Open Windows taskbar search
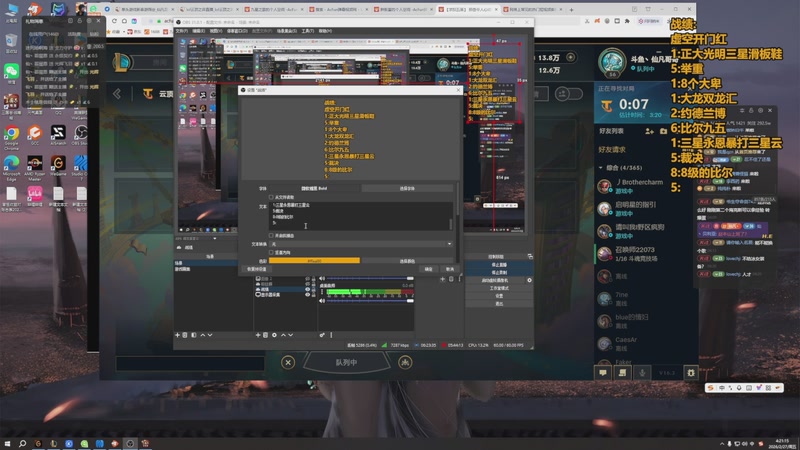 pyautogui.click(x=22, y=443)
